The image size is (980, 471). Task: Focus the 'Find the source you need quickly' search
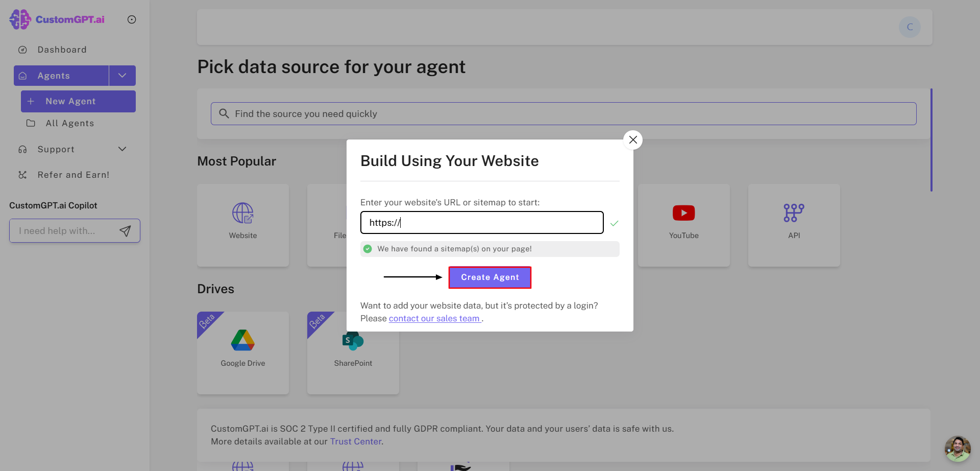point(563,113)
